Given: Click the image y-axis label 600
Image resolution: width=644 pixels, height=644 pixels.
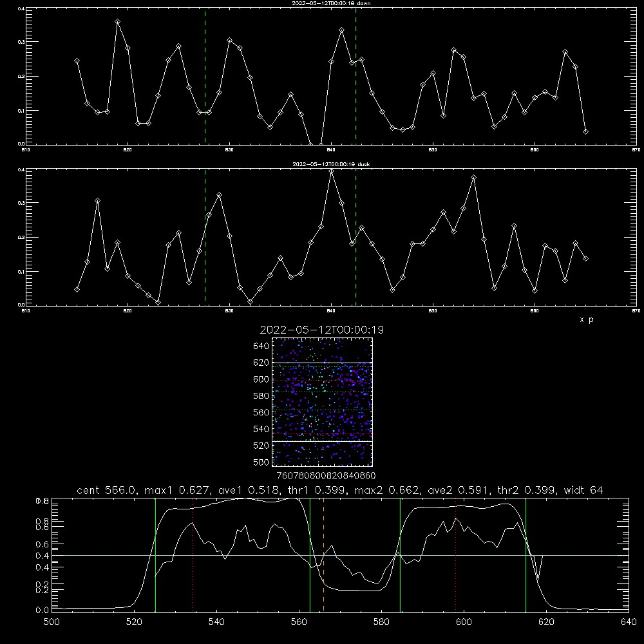Looking at the screenshot, I should pyautogui.click(x=261, y=379).
